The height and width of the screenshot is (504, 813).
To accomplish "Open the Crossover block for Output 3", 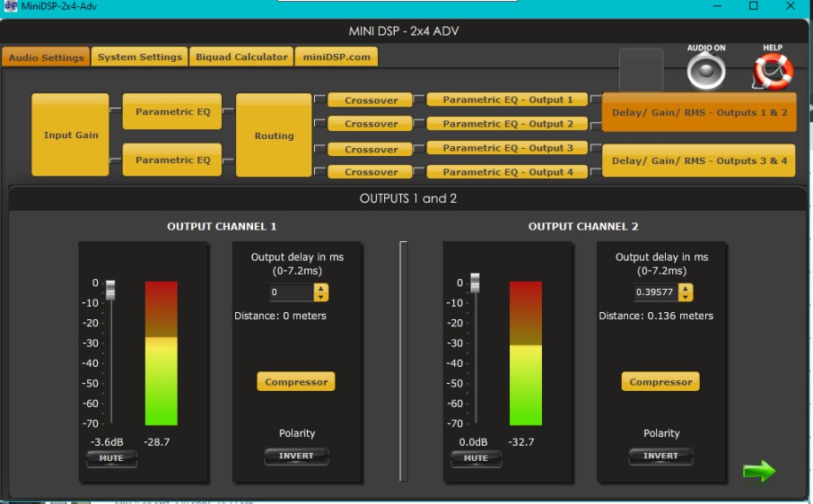I will (x=372, y=149).
